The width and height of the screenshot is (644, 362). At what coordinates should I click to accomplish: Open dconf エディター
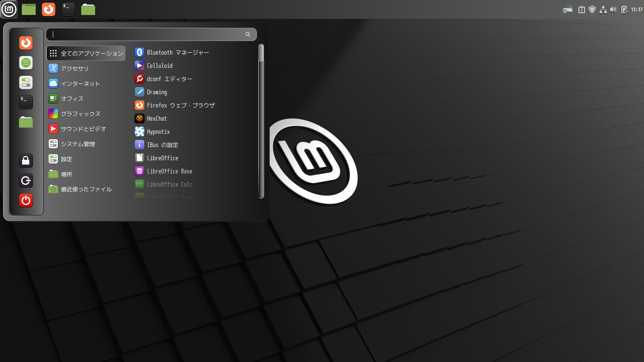tap(195, 79)
